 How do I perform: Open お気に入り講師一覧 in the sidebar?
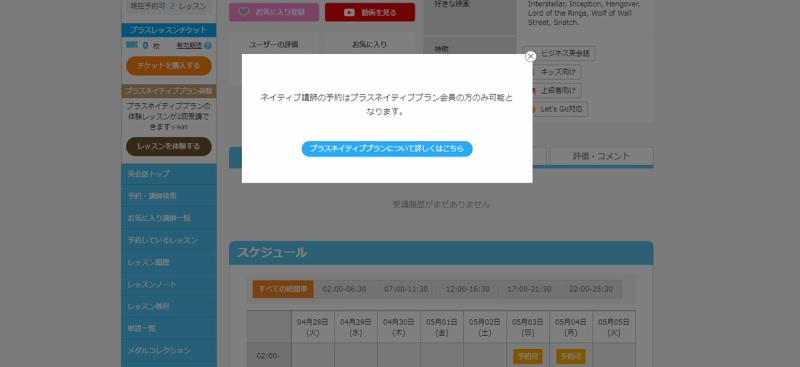click(x=169, y=218)
